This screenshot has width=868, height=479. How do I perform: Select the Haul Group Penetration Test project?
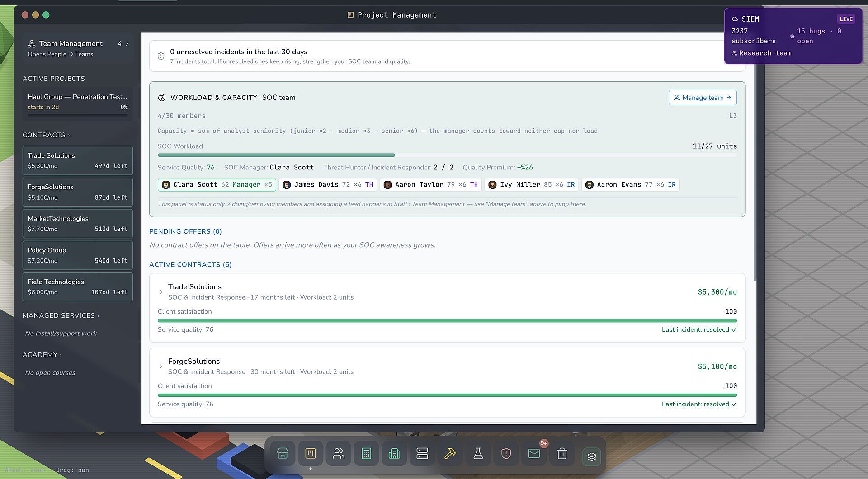click(x=78, y=104)
